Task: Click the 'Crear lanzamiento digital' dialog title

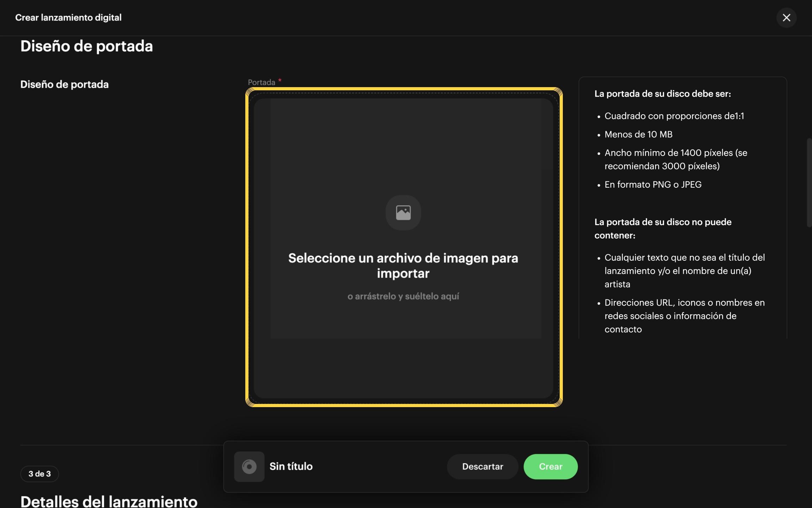Action: click(68, 18)
